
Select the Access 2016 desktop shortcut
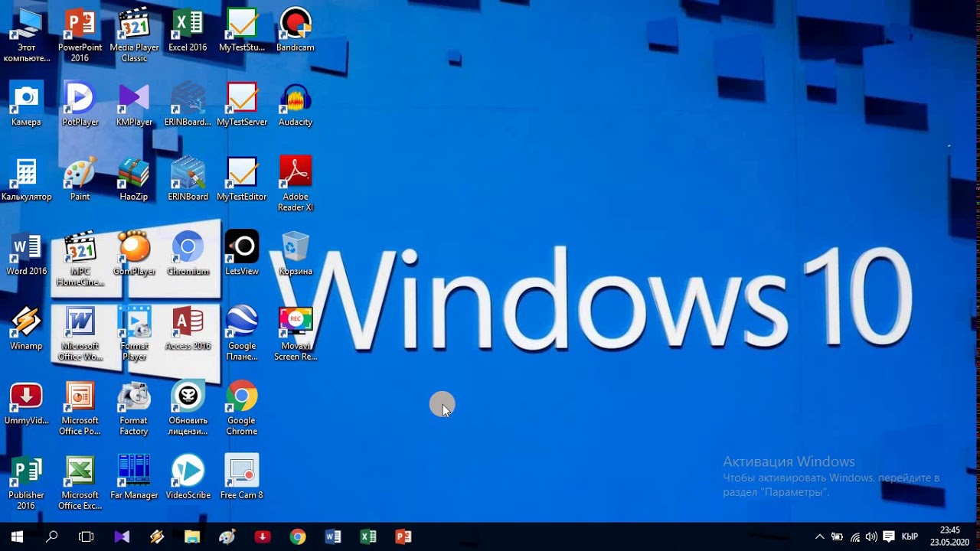[x=188, y=329]
